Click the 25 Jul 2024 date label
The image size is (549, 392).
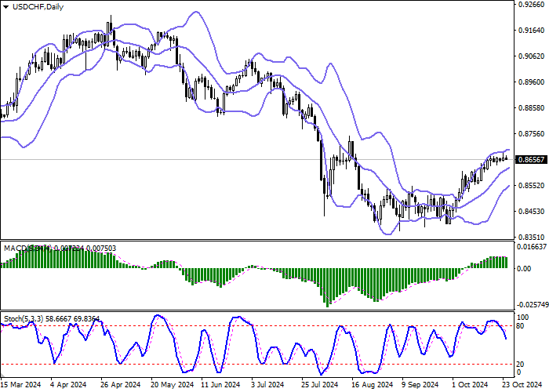tap(322, 385)
